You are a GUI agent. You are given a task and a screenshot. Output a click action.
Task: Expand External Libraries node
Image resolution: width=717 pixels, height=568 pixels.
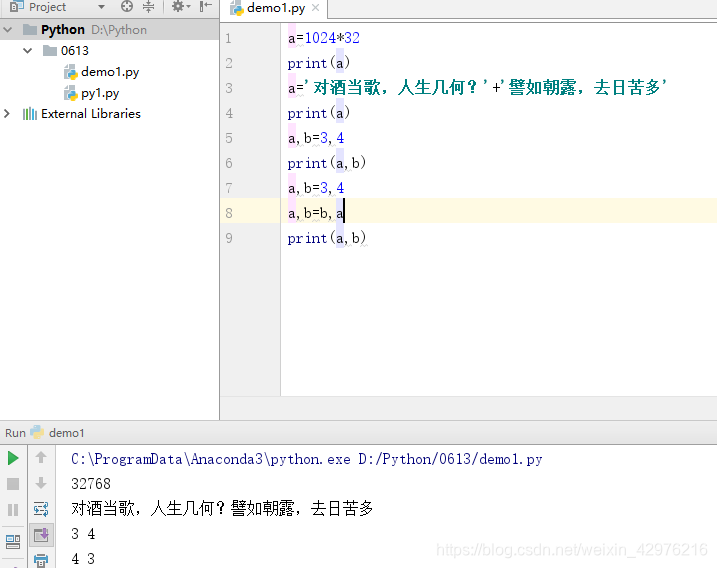(x=7, y=113)
